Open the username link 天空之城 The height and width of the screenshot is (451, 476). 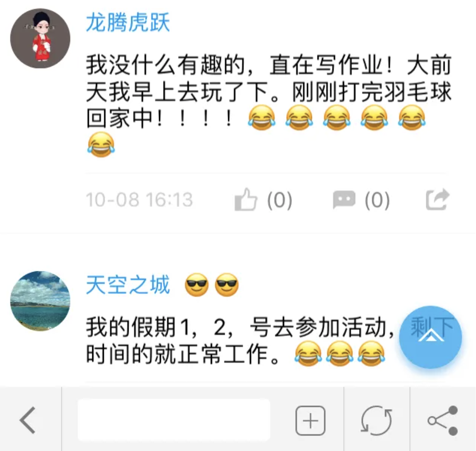click(128, 285)
